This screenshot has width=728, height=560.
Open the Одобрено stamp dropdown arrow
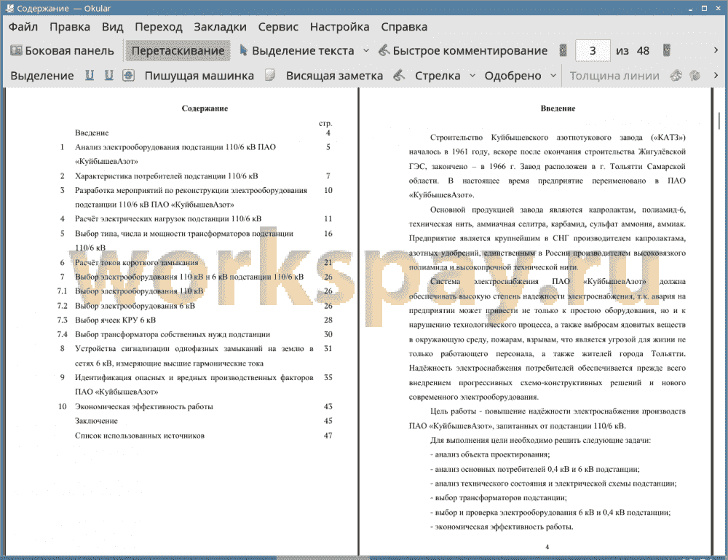(553, 76)
